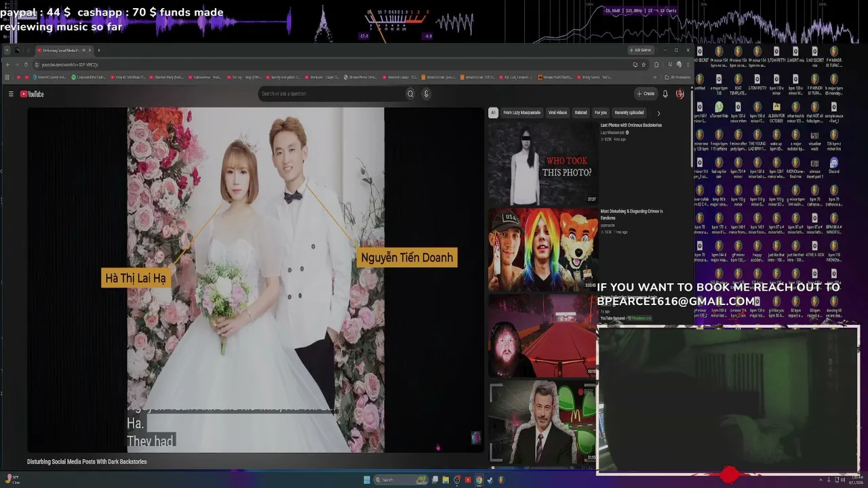
Task: Show more filter chips with the arrow
Action: point(658,113)
